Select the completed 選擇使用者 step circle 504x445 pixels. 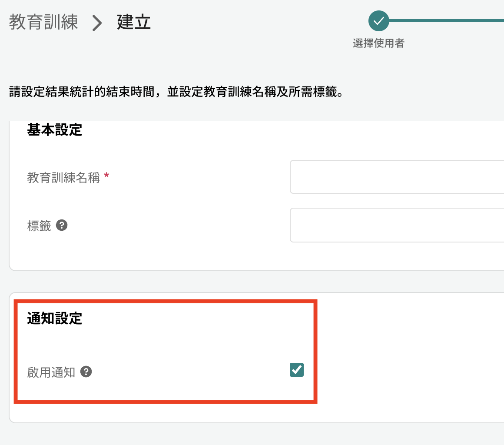coord(378,21)
